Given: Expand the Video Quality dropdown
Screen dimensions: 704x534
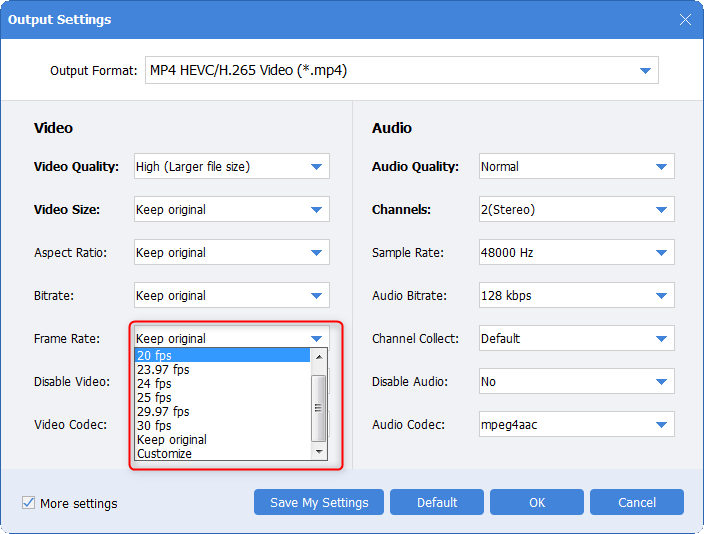Looking at the screenshot, I should (x=232, y=166).
